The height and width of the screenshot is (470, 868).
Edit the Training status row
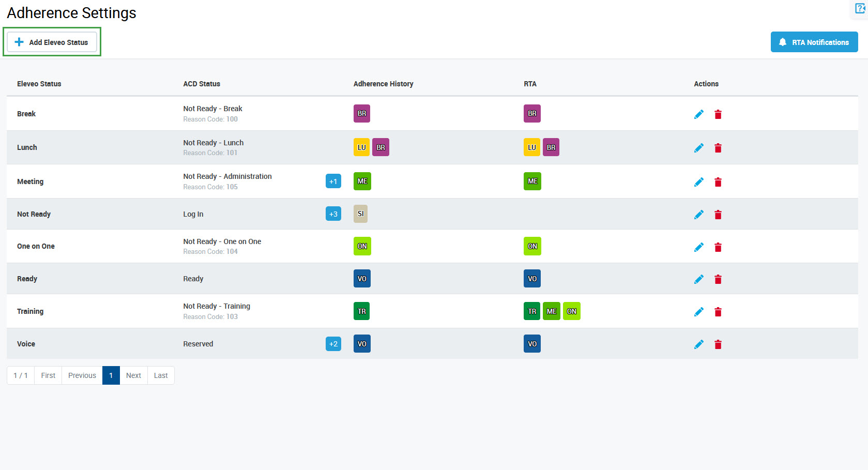pos(698,312)
